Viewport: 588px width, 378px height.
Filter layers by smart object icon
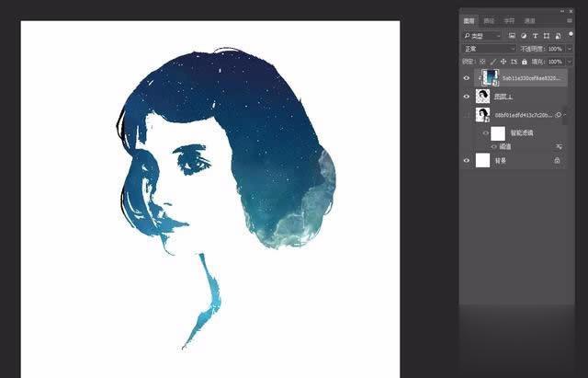[x=558, y=36]
